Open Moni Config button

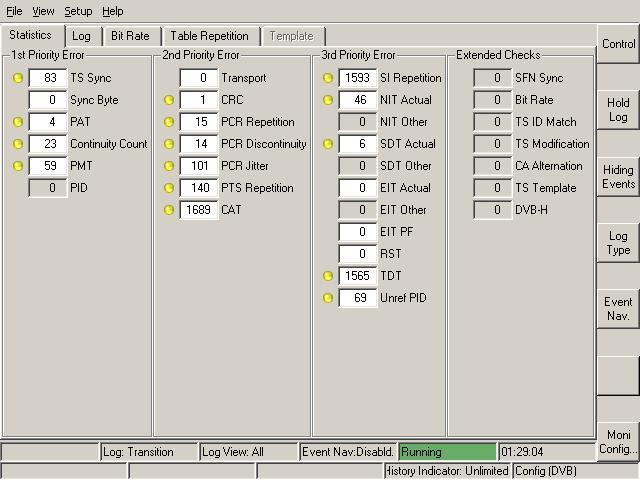(618, 443)
